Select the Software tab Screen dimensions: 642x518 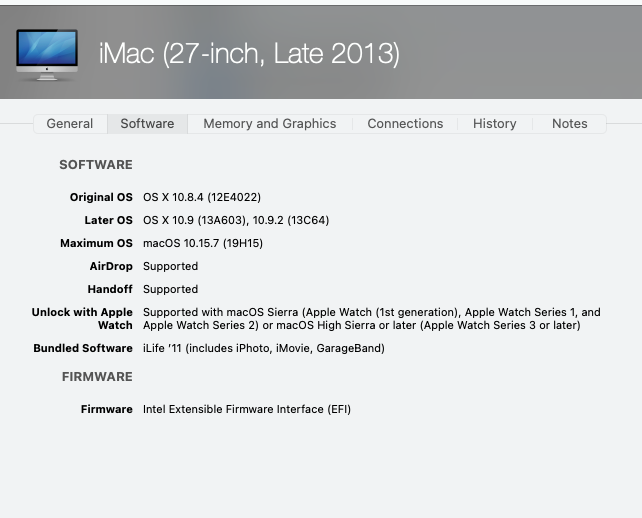[147, 124]
